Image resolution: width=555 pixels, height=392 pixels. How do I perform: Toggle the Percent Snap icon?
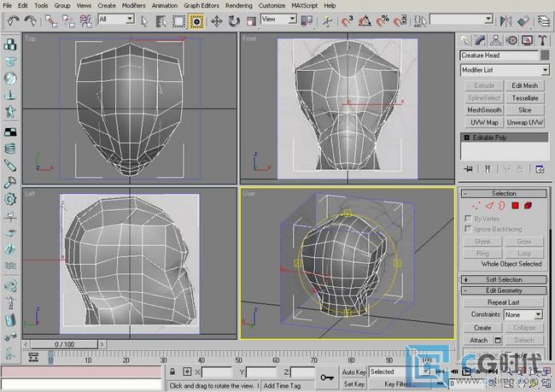coord(383,21)
